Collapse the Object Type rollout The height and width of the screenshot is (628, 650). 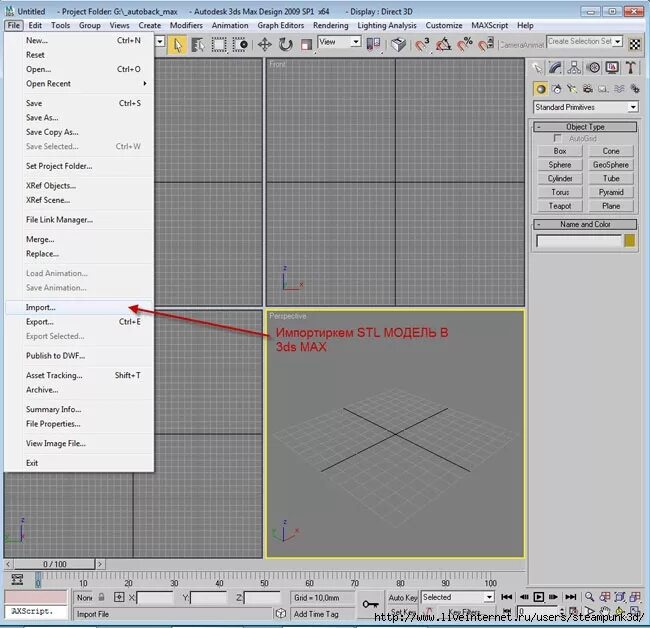pos(585,127)
